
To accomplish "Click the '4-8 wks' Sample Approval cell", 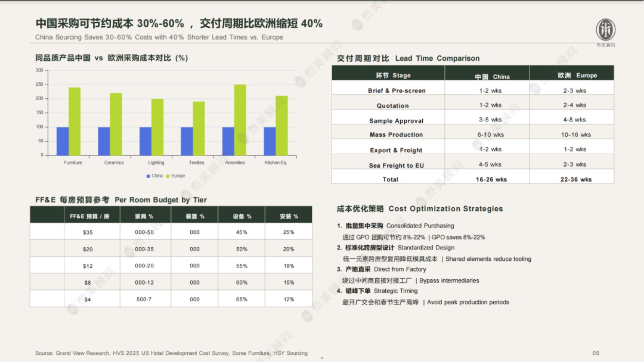I will (x=575, y=120).
